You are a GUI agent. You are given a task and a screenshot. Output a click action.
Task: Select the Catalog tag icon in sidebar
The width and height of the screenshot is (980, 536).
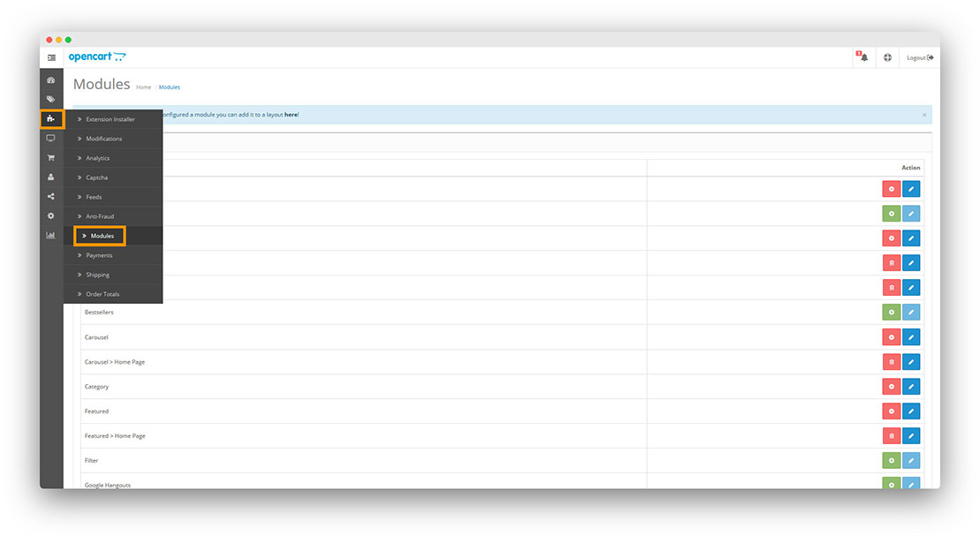click(x=50, y=99)
